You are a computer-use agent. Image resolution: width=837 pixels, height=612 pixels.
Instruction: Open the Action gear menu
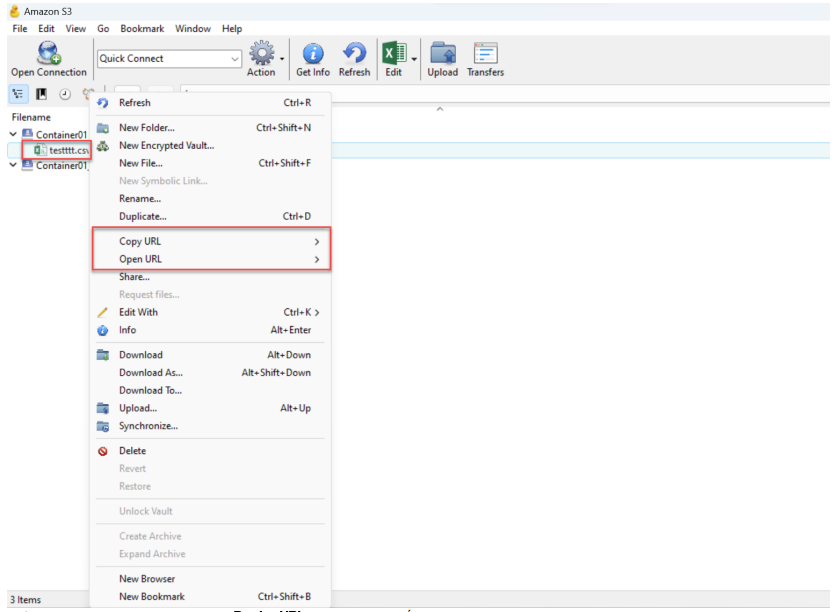pyautogui.click(x=261, y=55)
